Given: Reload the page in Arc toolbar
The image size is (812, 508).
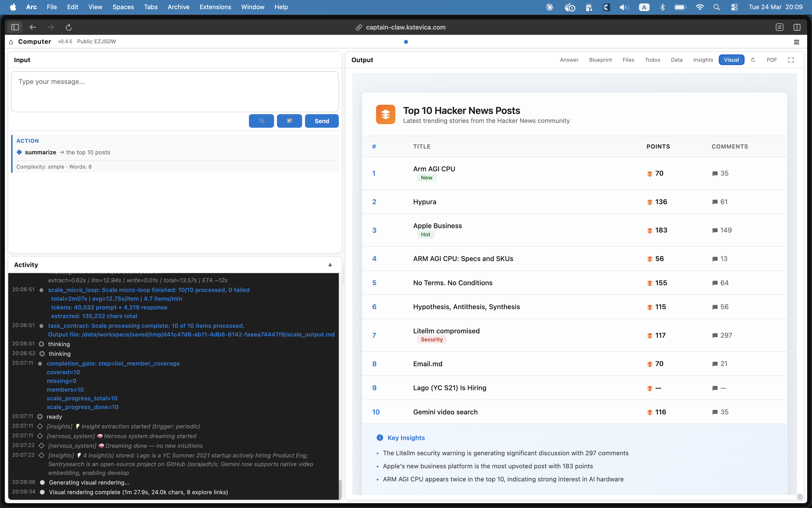Looking at the screenshot, I should coord(68,27).
